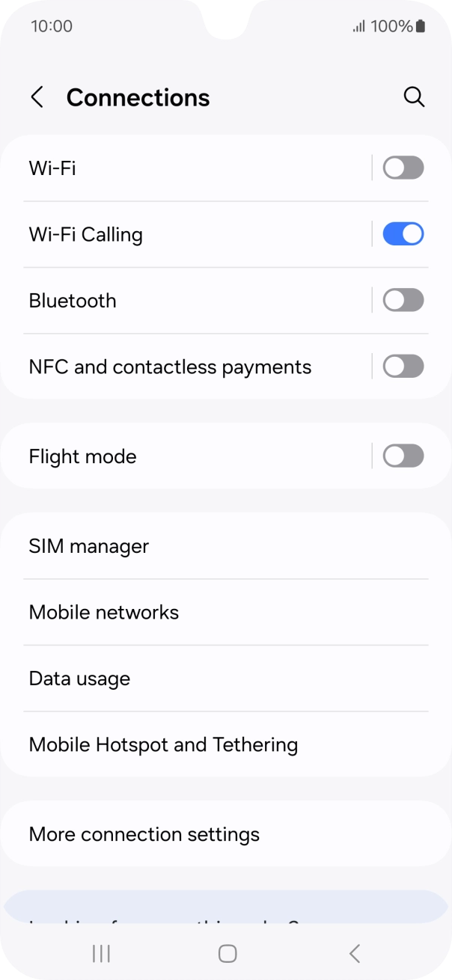Image resolution: width=452 pixels, height=980 pixels.
Task: Tap the Recents button in navigation bar
Action: pyautogui.click(x=100, y=953)
